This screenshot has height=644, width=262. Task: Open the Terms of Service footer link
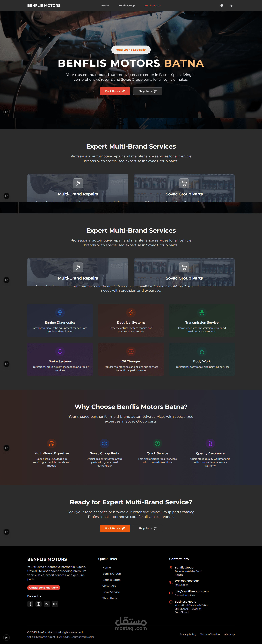coord(210,634)
